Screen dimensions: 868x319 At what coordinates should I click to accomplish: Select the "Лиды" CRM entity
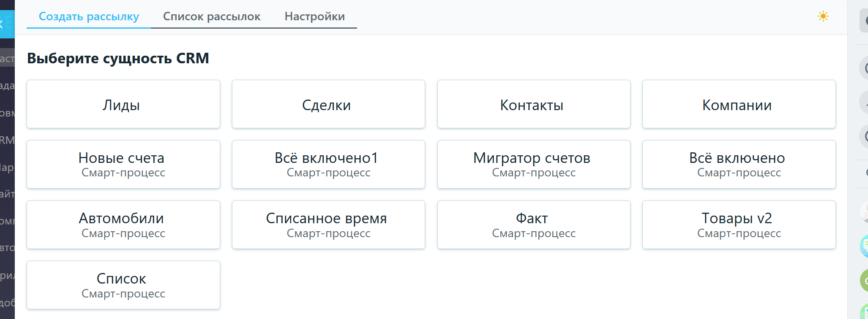123,104
